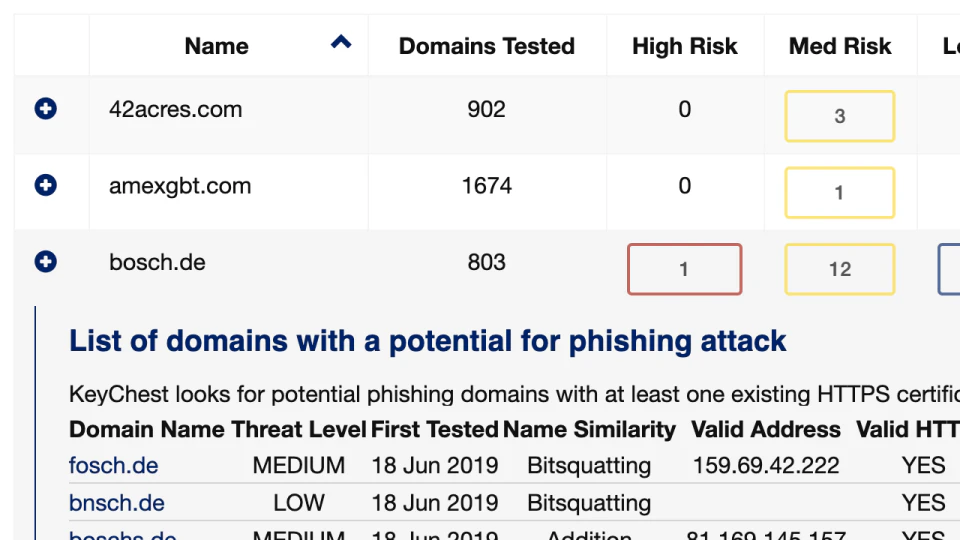The image size is (960, 540).
Task: Expand the amexgbt.com row plus icon
Action: pos(45,185)
